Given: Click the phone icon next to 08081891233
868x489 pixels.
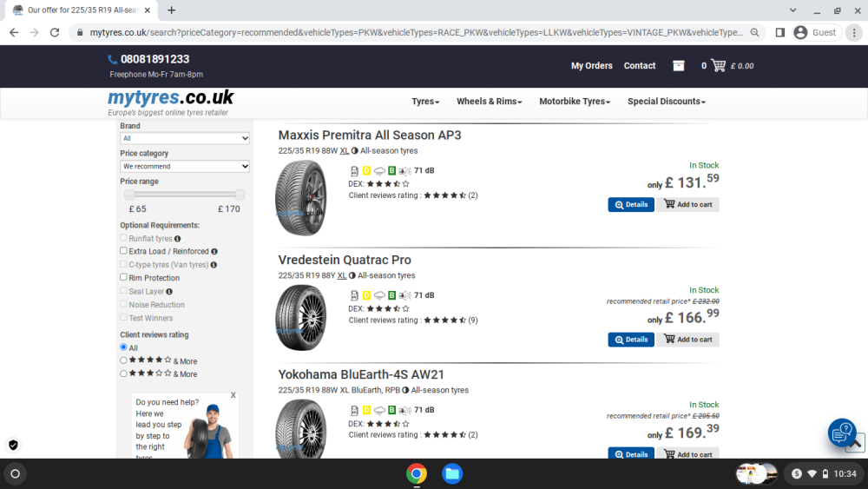Looking at the screenshot, I should click(x=112, y=59).
